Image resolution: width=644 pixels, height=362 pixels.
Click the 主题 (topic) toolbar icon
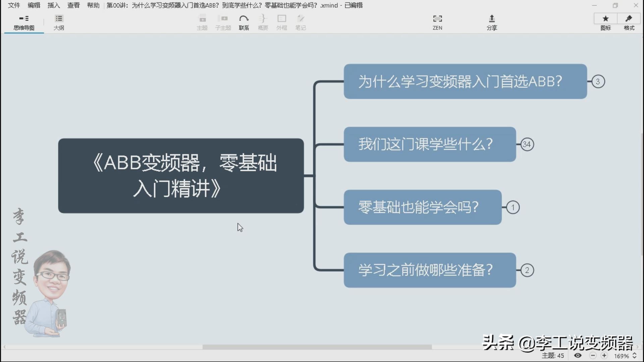pos(202,22)
